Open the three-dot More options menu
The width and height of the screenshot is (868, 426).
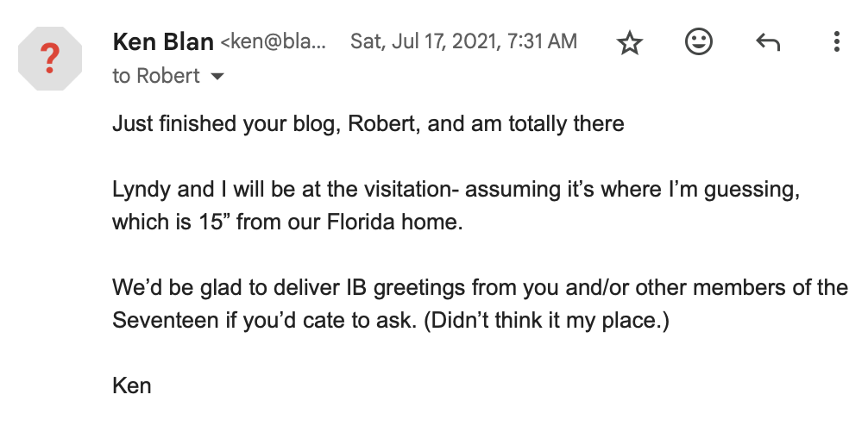pos(836,42)
